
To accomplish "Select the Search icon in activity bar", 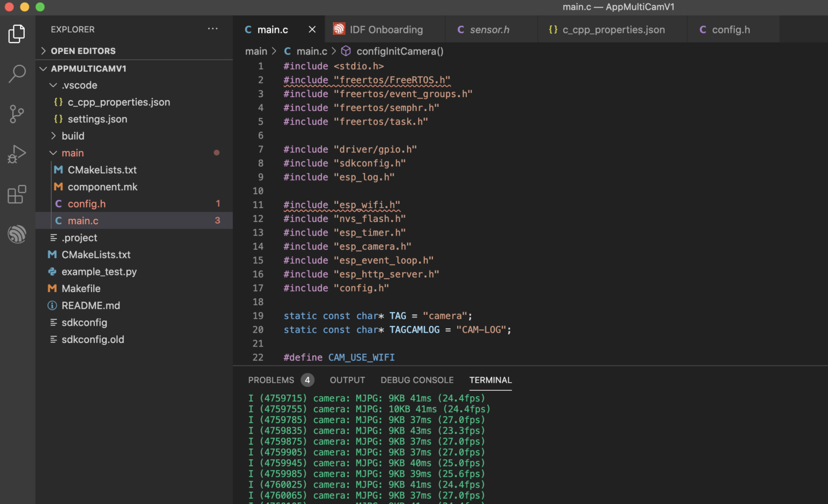I will 17,73.
